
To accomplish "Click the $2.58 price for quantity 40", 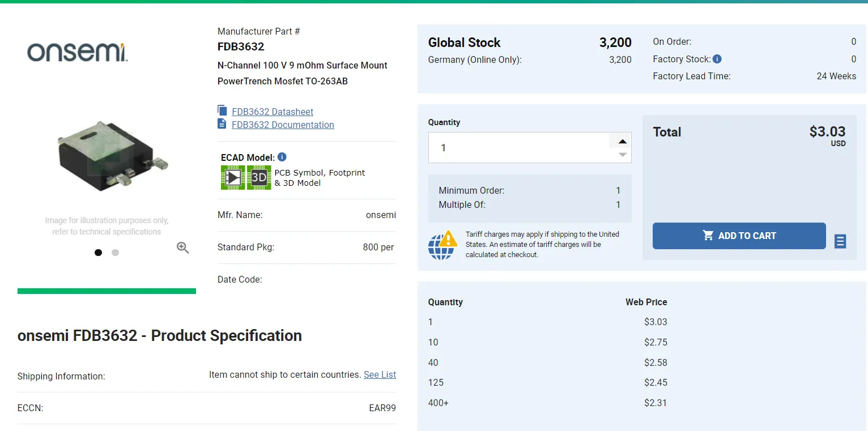I will coord(656,362).
